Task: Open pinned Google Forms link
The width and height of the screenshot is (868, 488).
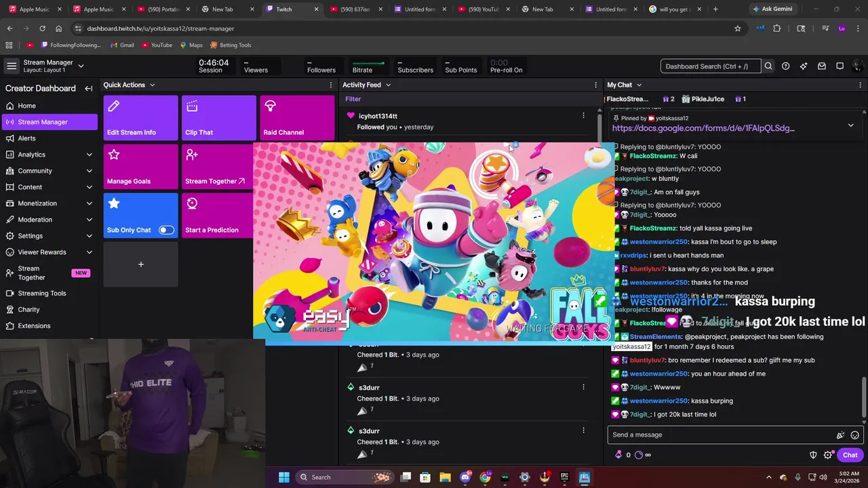Action: tap(703, 128)
